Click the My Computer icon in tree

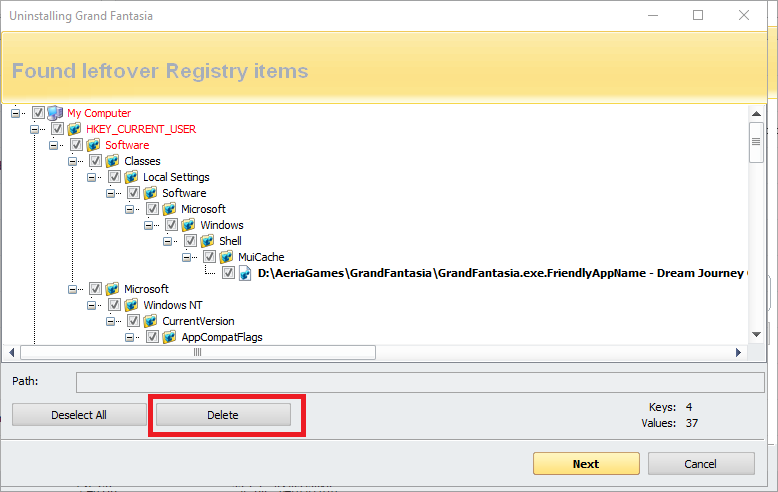(x=55, y=113)
